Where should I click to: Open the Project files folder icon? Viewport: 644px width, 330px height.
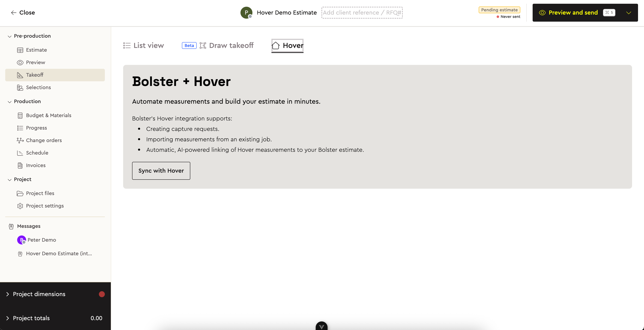[20, 193]
